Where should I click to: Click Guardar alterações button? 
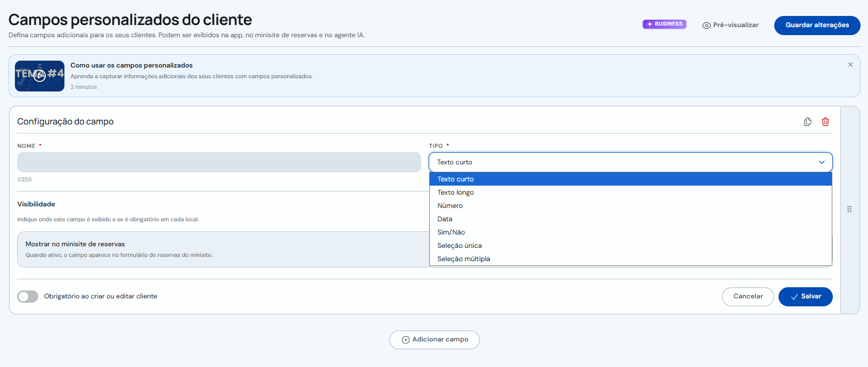(817, 25)
